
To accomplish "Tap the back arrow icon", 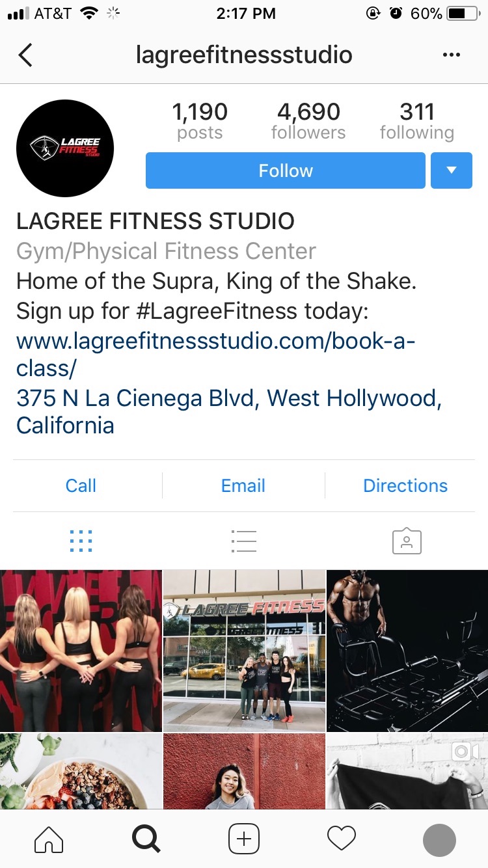I will 25,55.
